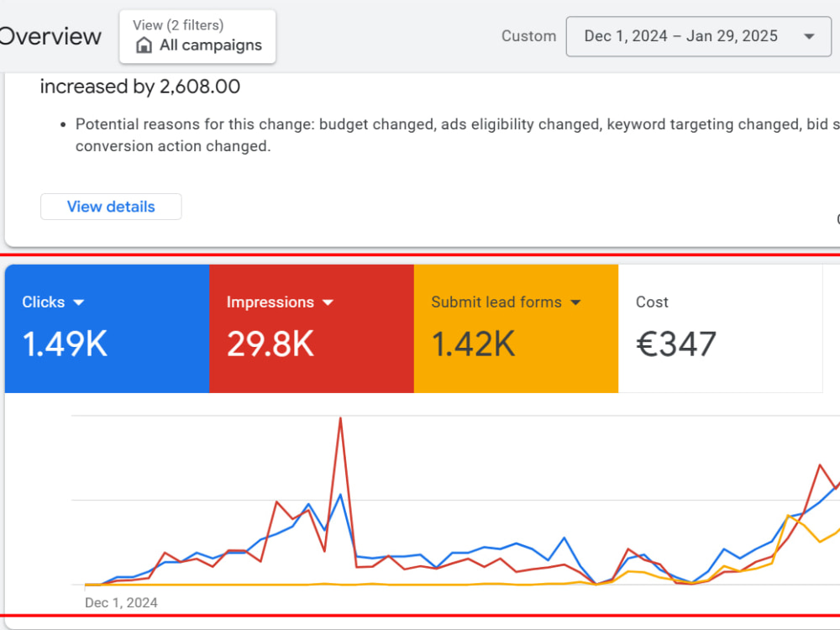Click the home icon beside All campaigns
840x630 pixels.
pyautogui.click(x=144, y=45)
